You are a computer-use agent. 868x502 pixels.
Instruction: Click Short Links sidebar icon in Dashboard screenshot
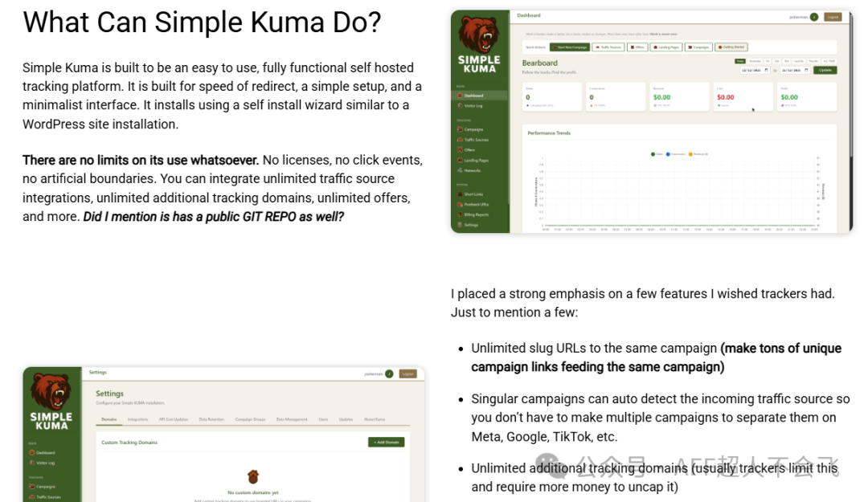pyautogui.click(x=460, y=194)
